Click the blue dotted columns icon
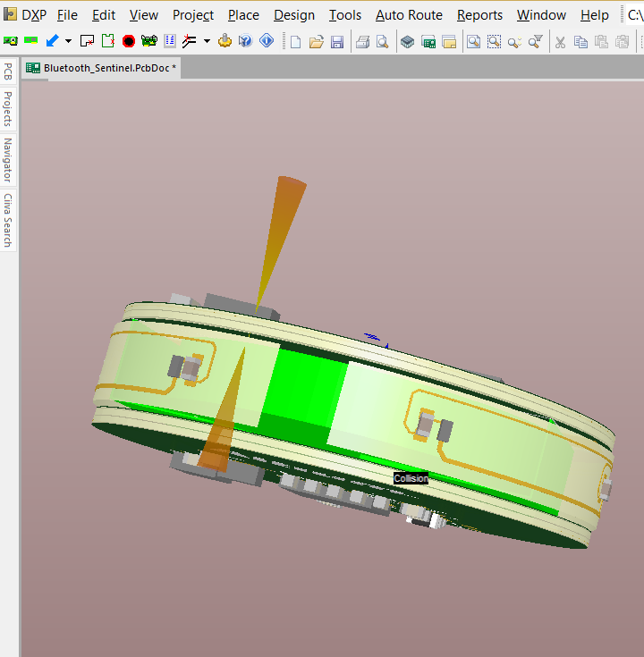Screen dimensions: 644x657 pyautogui.click(x=170, y=41)
